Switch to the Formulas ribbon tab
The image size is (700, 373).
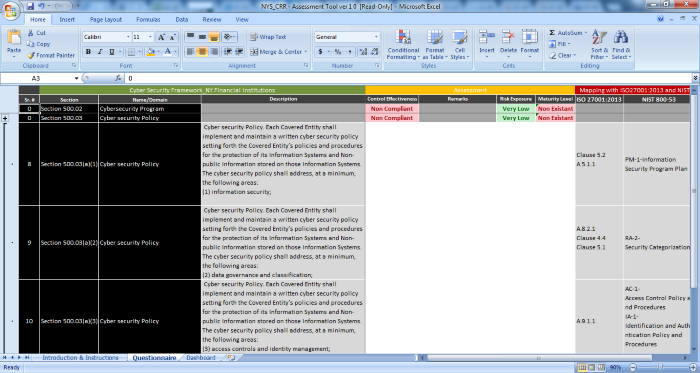(148, 20)
